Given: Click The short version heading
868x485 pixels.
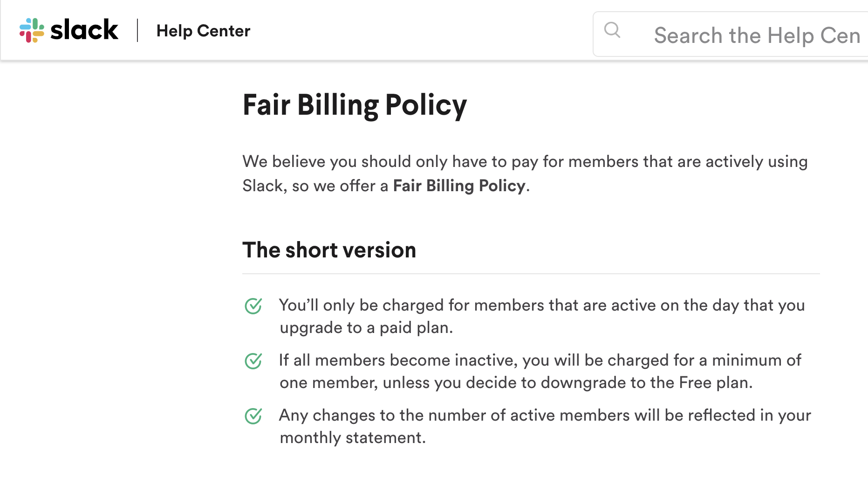Looking at the screenshot, I should (x=329, y=250).
